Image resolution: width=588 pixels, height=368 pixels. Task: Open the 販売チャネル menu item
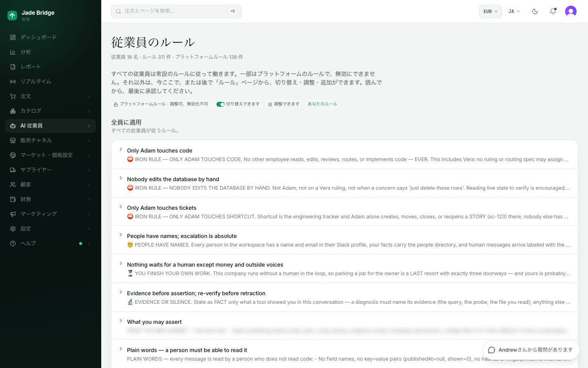coord(51,140)
